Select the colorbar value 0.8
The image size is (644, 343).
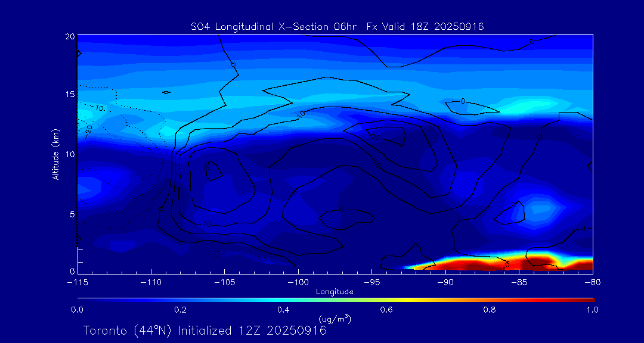pyautogui.click(x=490, y=310)
